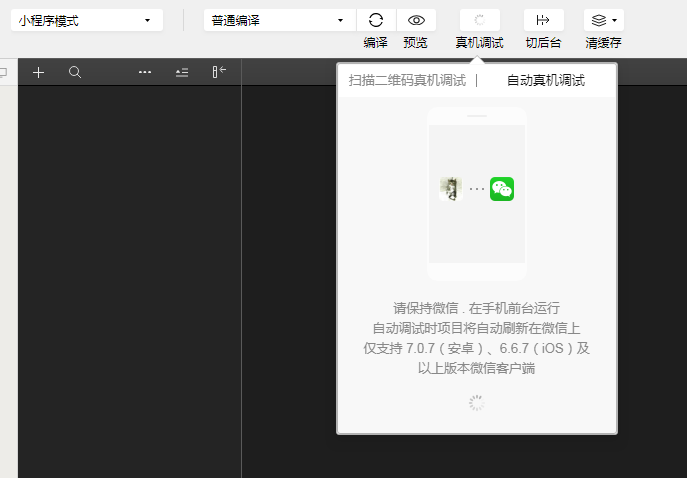Add new file with plus icon

tap(39, 72)
